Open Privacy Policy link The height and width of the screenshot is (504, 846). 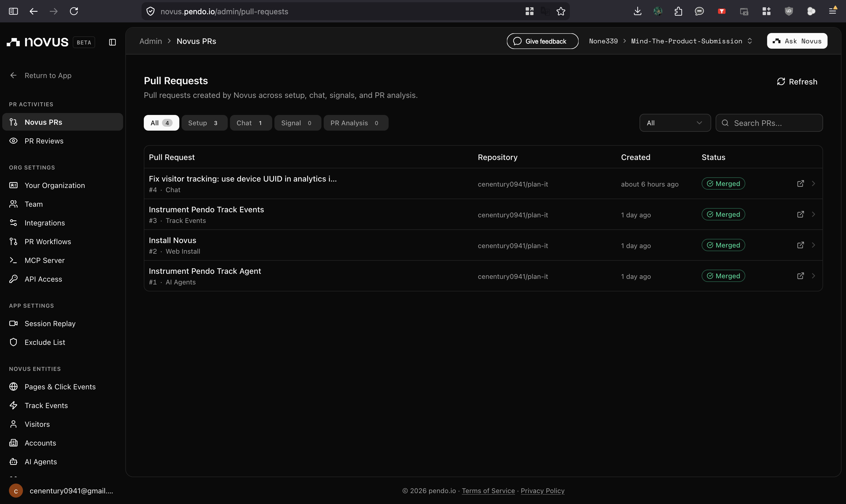point(542,491)
